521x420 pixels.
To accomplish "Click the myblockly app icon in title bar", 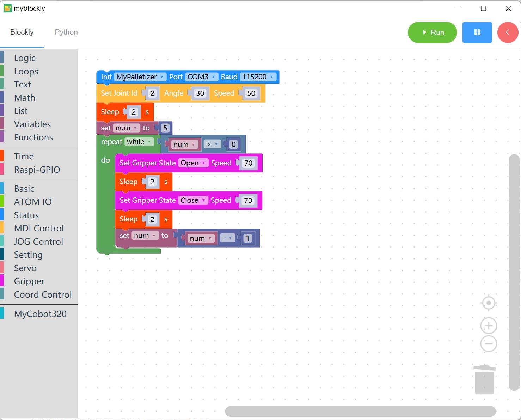I will tap(7, 8).
